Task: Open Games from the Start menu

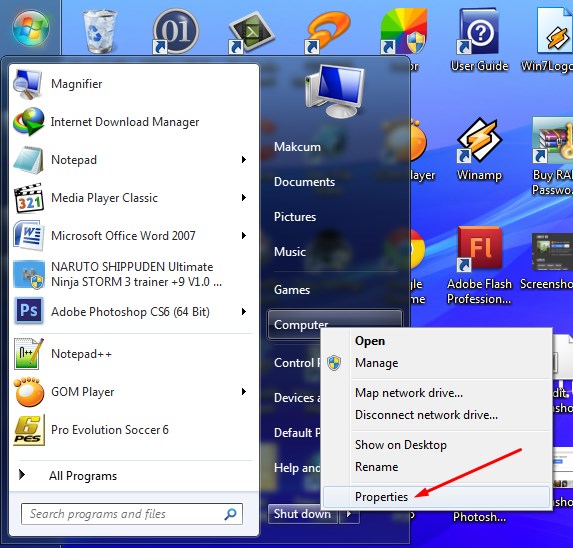Action: [x=292, y=290]
